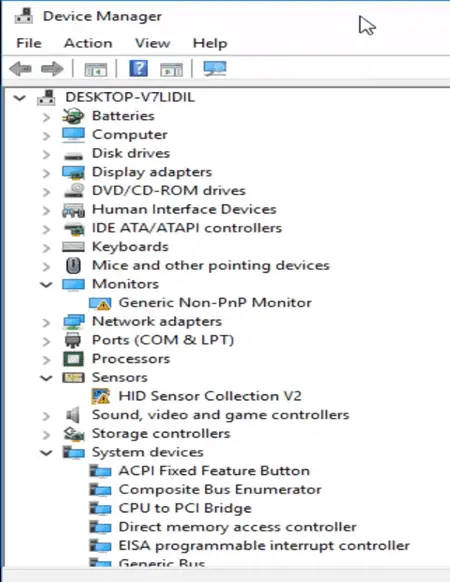The height and width of the screenshot is (582, 450).
Task: Expand the Disk drives category
Action: point(46,154)
